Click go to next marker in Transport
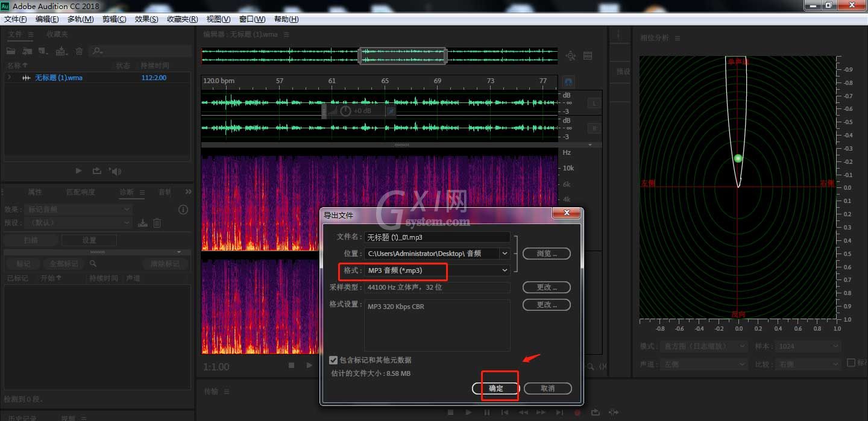Screen dimensions: 868x421 tap(559, 413)
